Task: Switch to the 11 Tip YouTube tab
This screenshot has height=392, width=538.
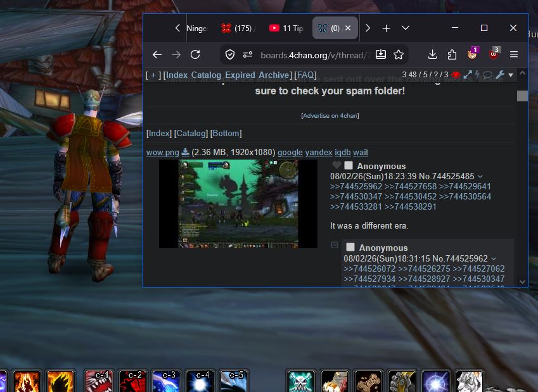Action: (286, 28)
